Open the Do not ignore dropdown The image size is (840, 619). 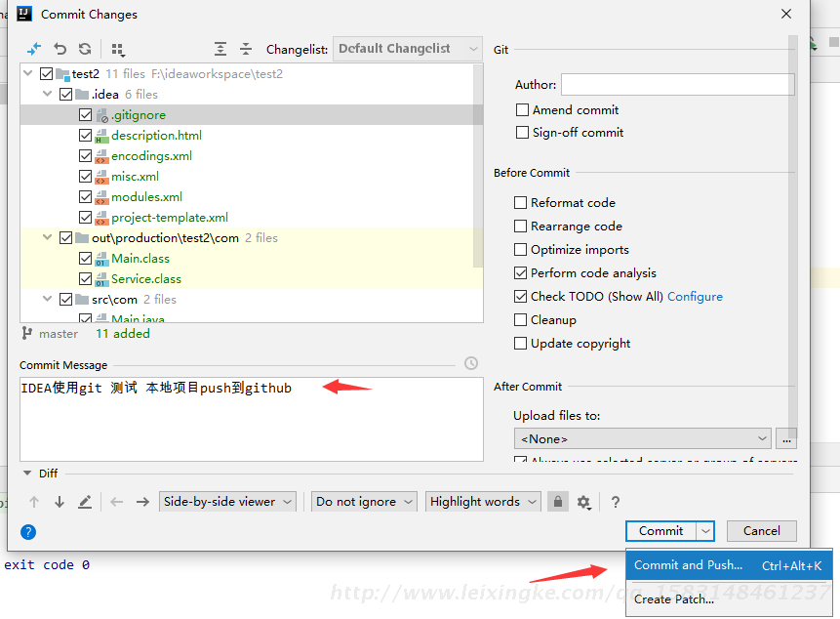(x=364, y=502)
